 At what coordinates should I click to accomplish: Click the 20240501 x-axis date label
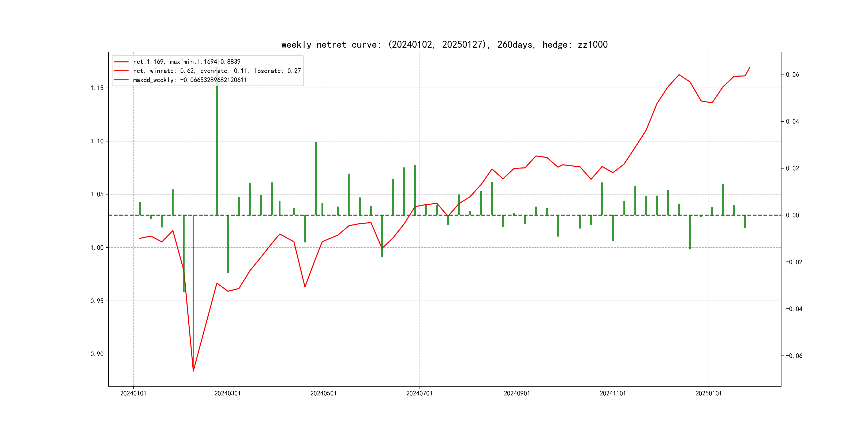tap(323, 393)
